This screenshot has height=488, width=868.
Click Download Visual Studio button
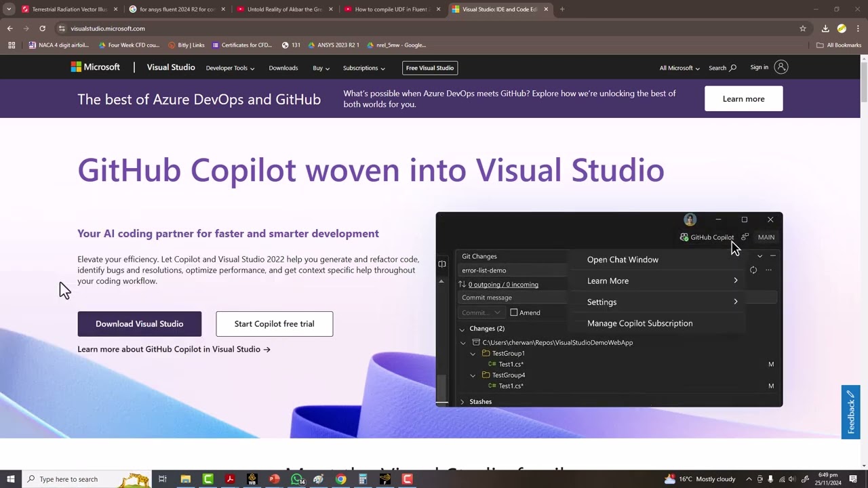[139, 324]
